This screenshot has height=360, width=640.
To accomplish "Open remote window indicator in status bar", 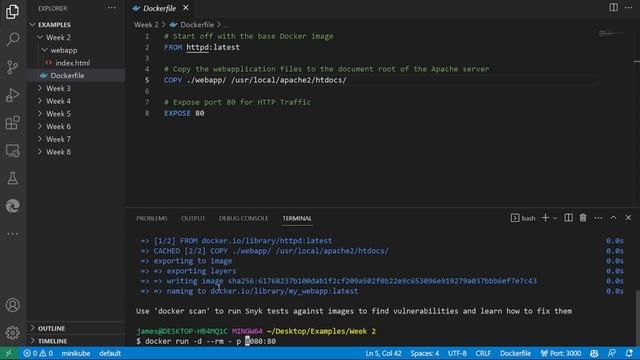I will pyautogui.click(x=9, y=353).
